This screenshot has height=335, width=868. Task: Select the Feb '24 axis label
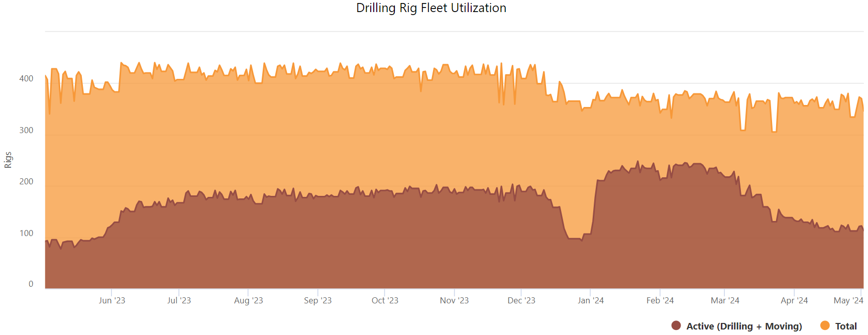pyautogui.click(x=660, y=300)
